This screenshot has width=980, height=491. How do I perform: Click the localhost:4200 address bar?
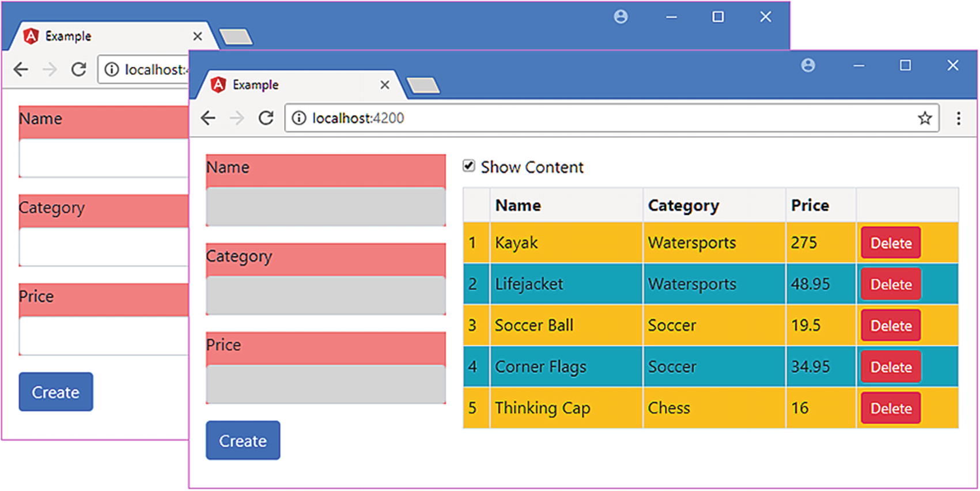[x=576, y=118]
